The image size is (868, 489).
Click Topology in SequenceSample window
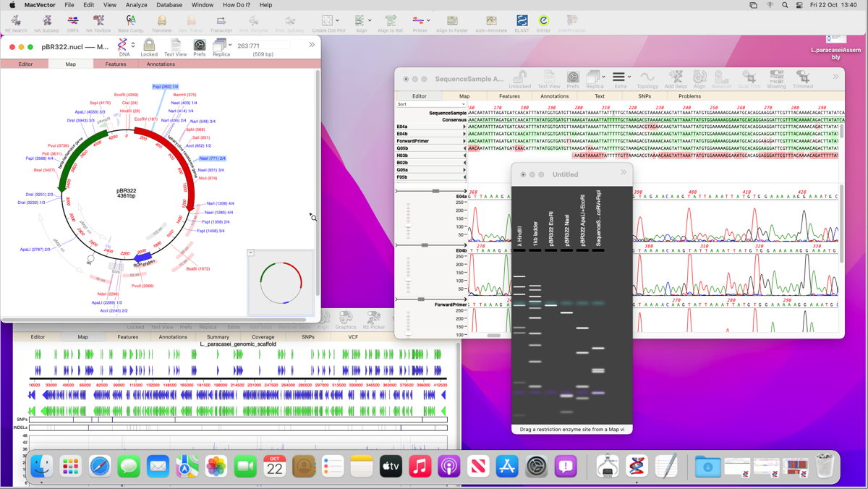[647, 80]
